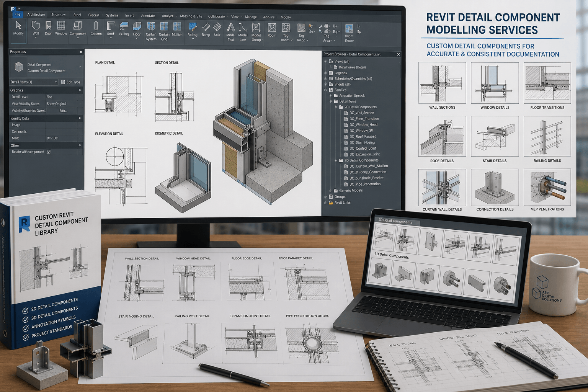Switch to the Annotate ribbon tab
The height and width of the screenshot is (392, 588).
click(x=148, y=16)
